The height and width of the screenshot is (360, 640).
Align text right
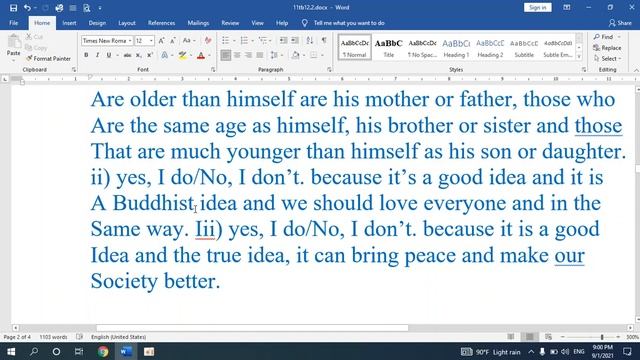(x=248, y=55)
